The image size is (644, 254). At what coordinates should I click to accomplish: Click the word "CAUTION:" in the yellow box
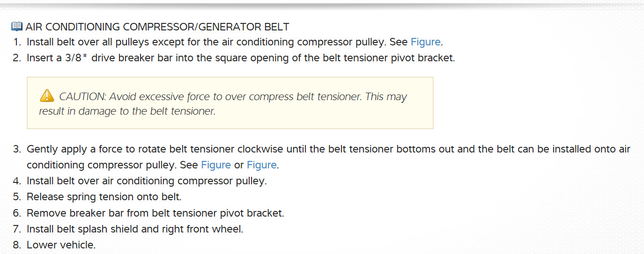83,97
